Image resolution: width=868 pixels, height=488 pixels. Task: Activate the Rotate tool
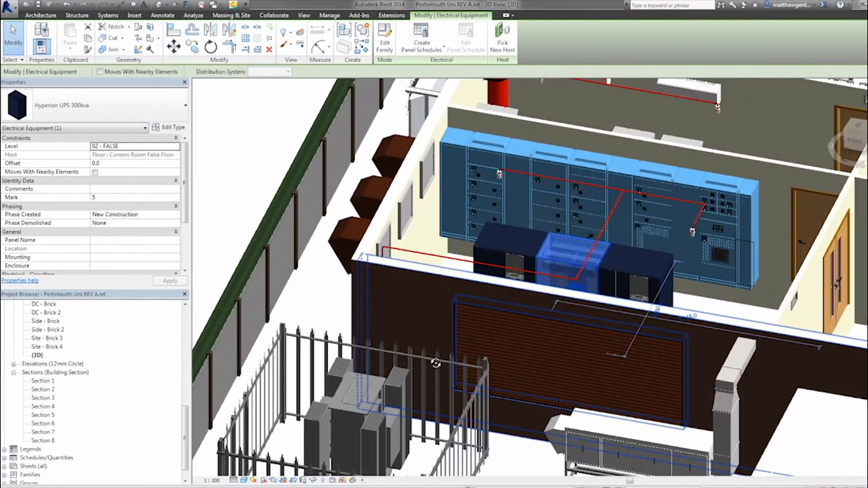click(210, 46)
